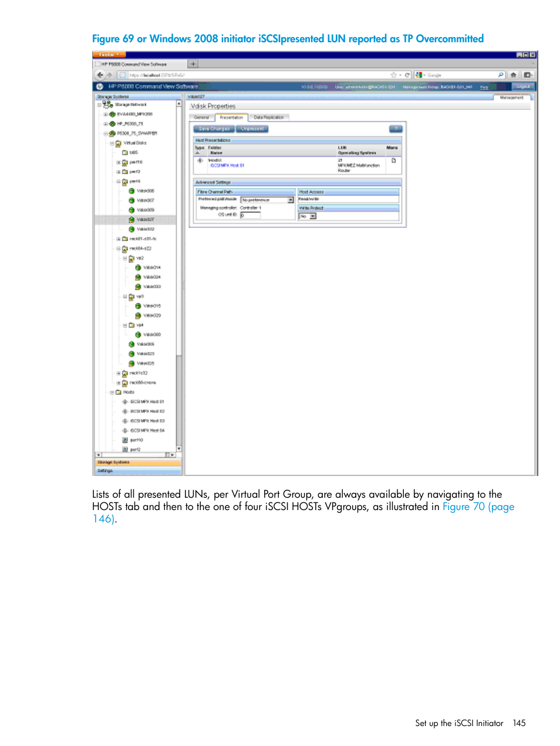This screenshot has width=560, height=746.
Task: Click the browser forward arrow button
Action: [109, 75]
